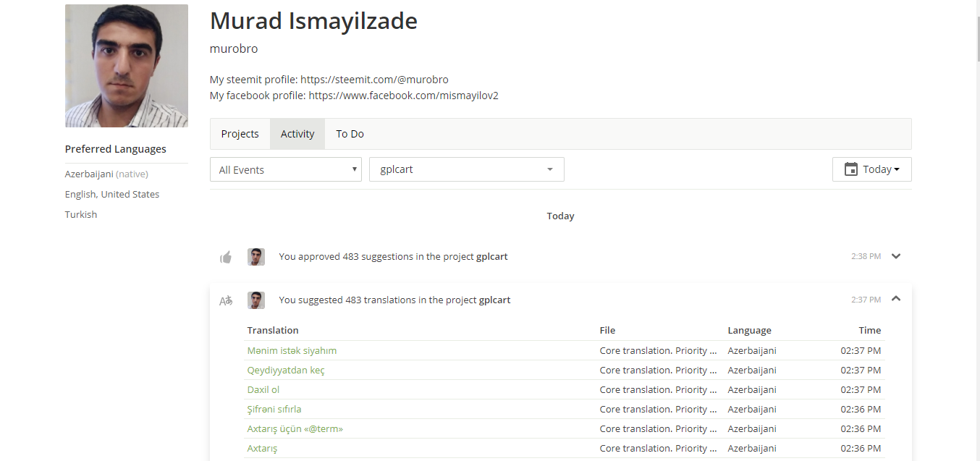Click the Language column header
980x461 pixels.
tap(749, 330)
